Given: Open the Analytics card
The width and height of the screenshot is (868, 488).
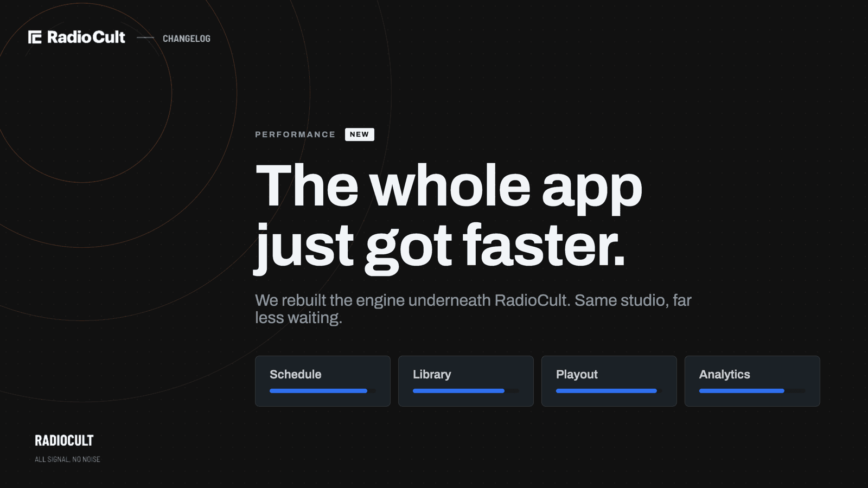Looking at the screenshot, I should click(752, 381).
